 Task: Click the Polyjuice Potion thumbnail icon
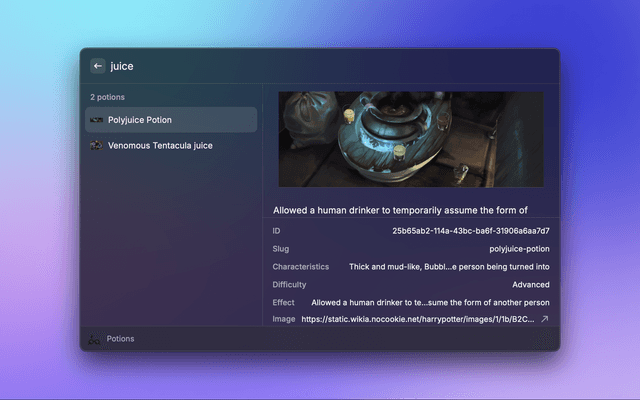96,120
